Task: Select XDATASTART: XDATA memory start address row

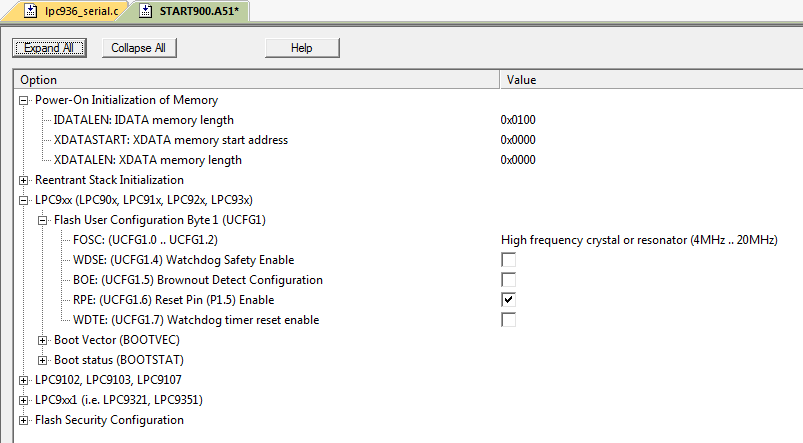Action: (171, 140)
